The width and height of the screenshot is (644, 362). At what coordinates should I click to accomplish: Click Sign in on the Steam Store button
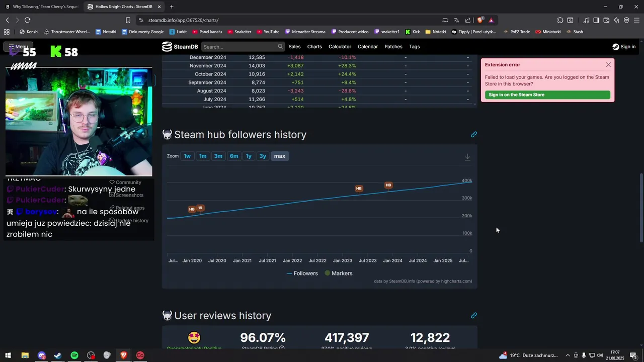pyautogui.click(x=547, y=95)
